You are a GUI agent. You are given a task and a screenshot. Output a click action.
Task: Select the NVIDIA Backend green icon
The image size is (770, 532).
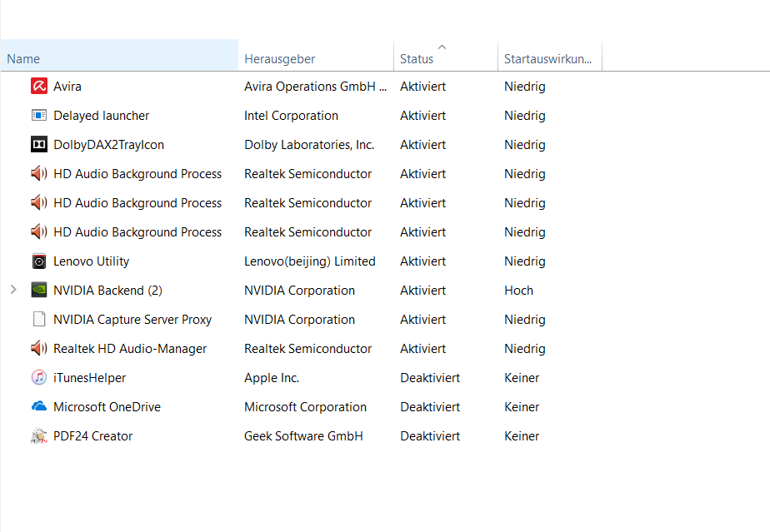39,290
